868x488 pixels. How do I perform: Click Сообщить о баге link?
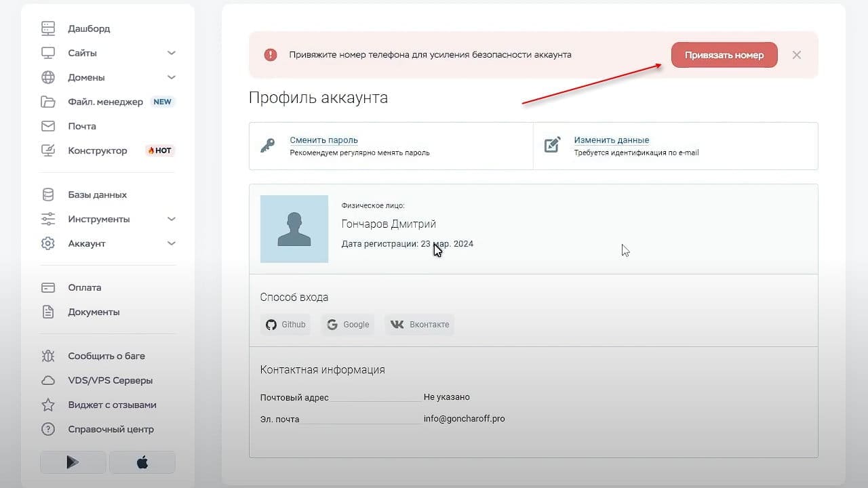coord(106,356)
